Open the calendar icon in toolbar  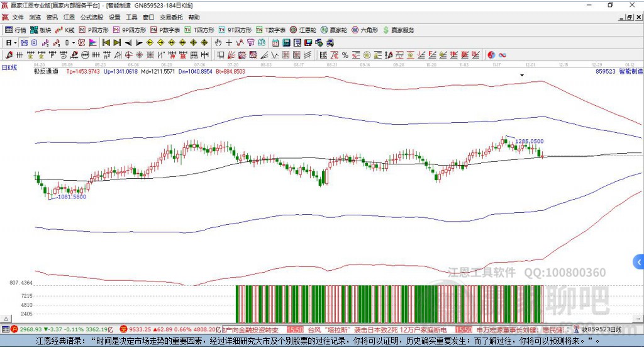(x=275, y=43)
